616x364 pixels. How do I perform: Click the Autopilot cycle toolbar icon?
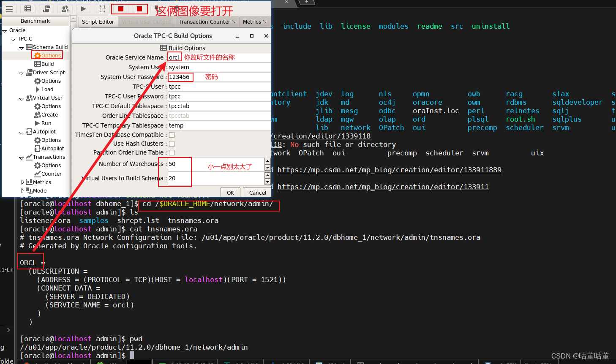(102, 8)
